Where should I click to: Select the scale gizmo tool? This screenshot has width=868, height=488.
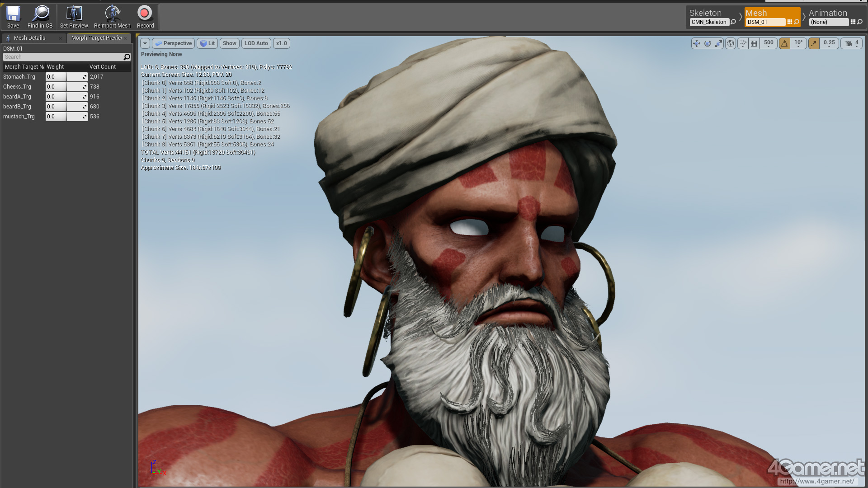pos(718,43)
